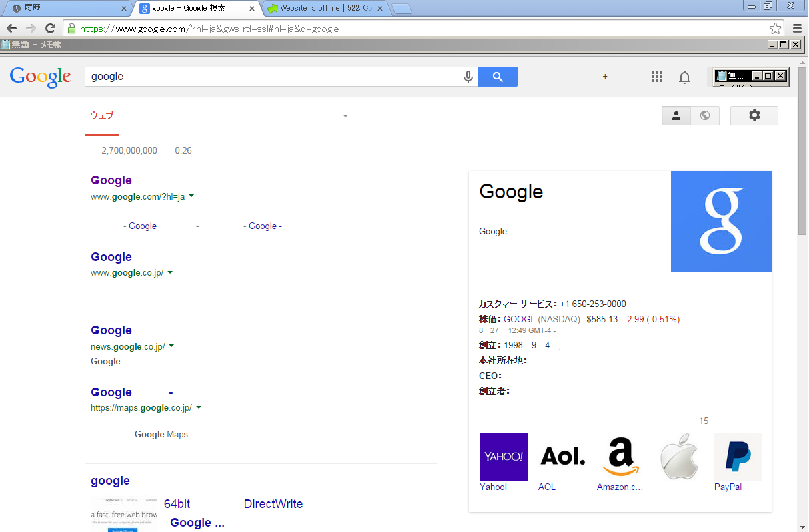Expand www.google.co.jp result arrow

[x=170, y=272]
